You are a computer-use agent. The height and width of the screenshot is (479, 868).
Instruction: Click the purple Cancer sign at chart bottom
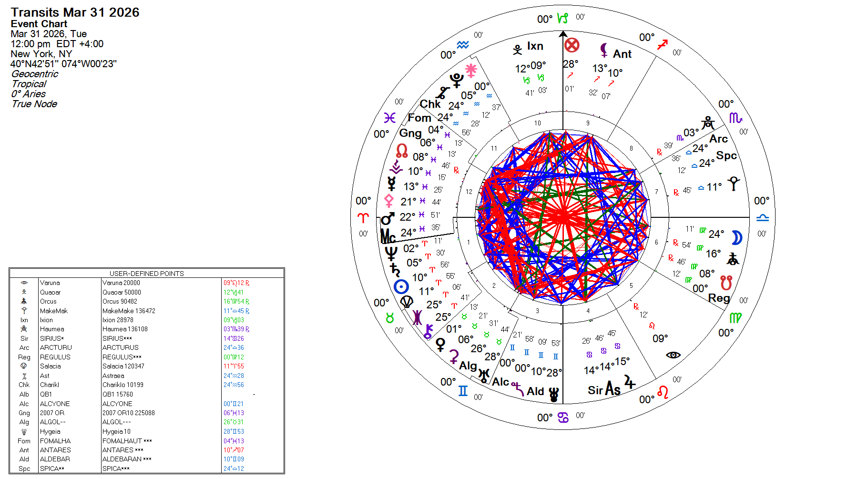[x=563, y=418]
